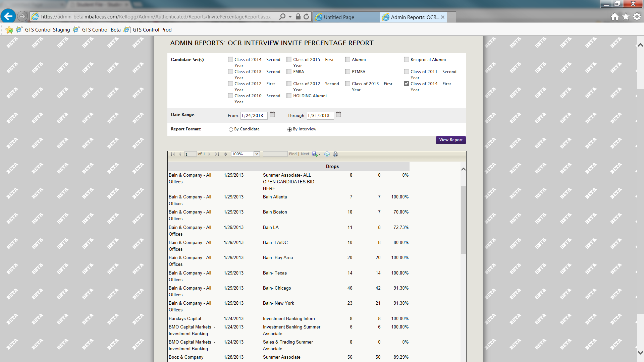Go to first page of the report
Image resolution: width=644 pixels, height=362 pixels.
pyautogui.click(x=172, y=154)
